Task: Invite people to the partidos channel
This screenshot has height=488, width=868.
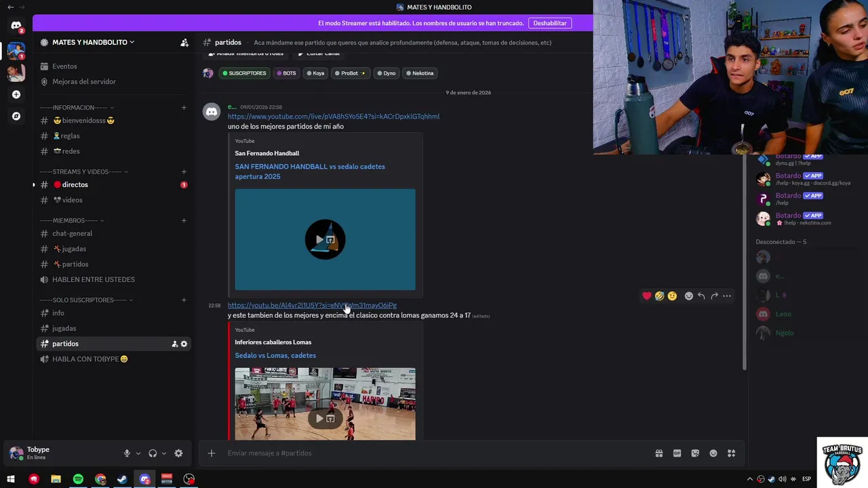Action: (x=174, y=344)
